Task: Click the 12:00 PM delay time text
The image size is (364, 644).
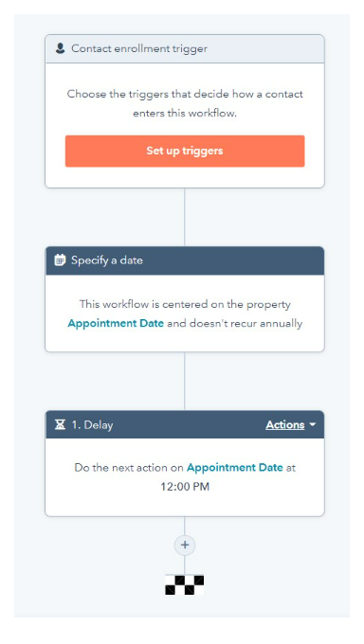Action: (185, 487)
